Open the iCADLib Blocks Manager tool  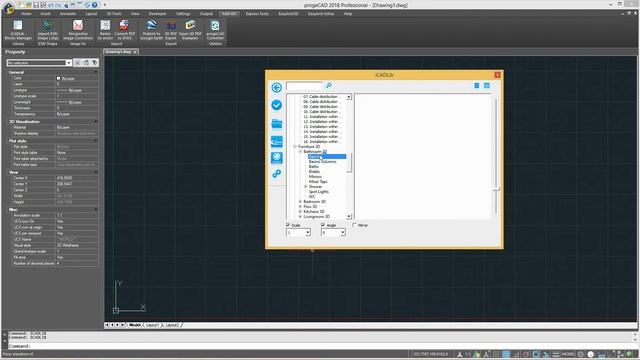coord(18,30)
